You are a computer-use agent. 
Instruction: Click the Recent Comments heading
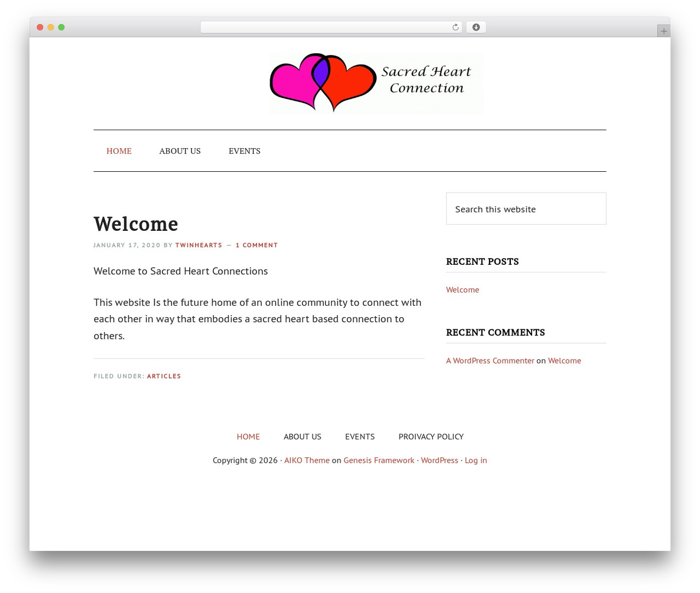point(495,333)
